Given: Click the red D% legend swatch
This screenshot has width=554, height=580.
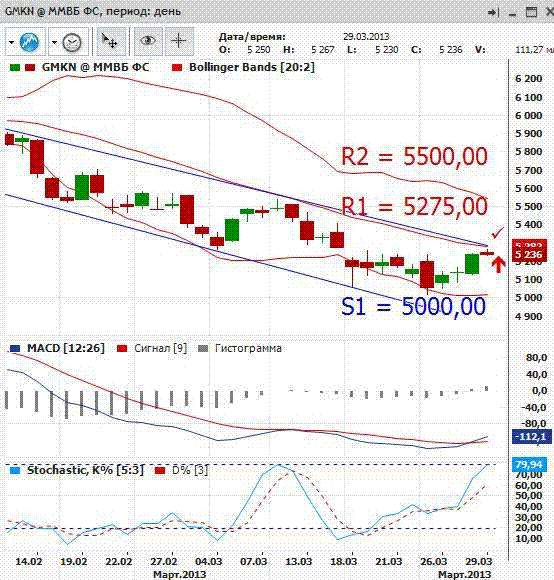Looking at the screenshot, I should (160, 471).
